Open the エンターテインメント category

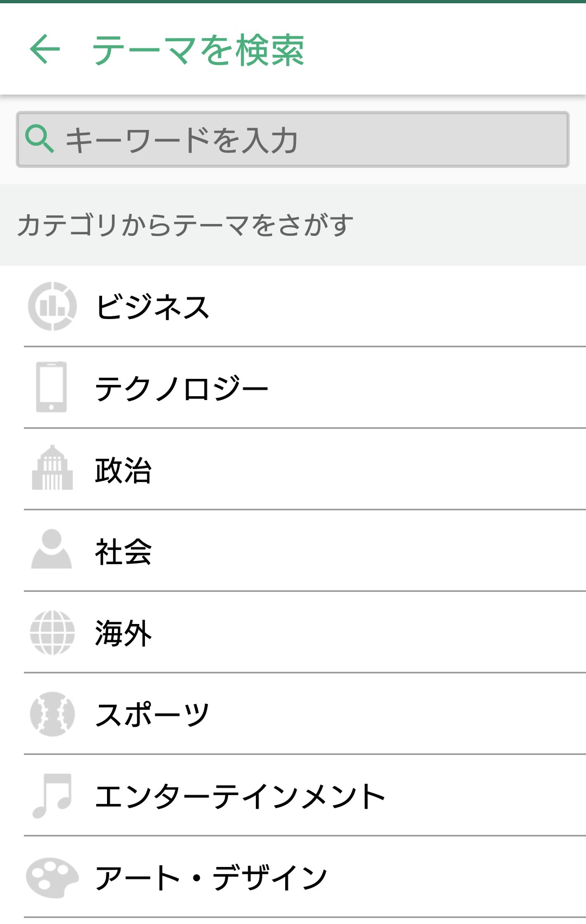point(240,796)
